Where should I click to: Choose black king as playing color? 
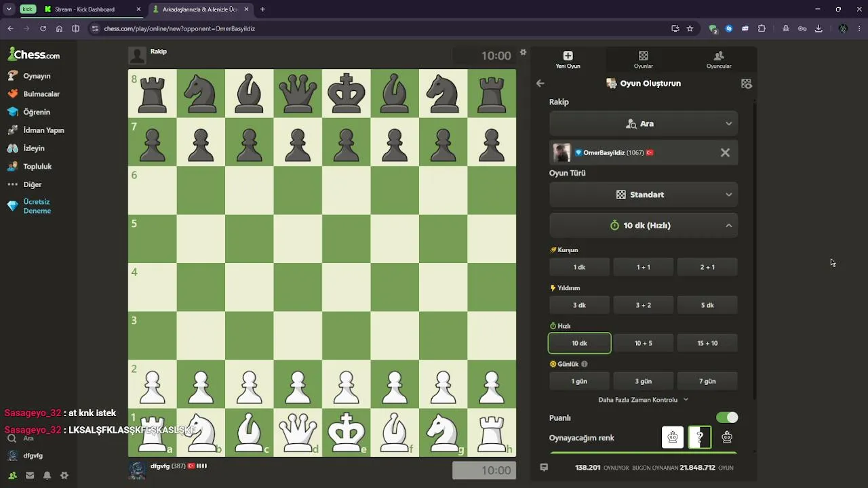(727, 437)
